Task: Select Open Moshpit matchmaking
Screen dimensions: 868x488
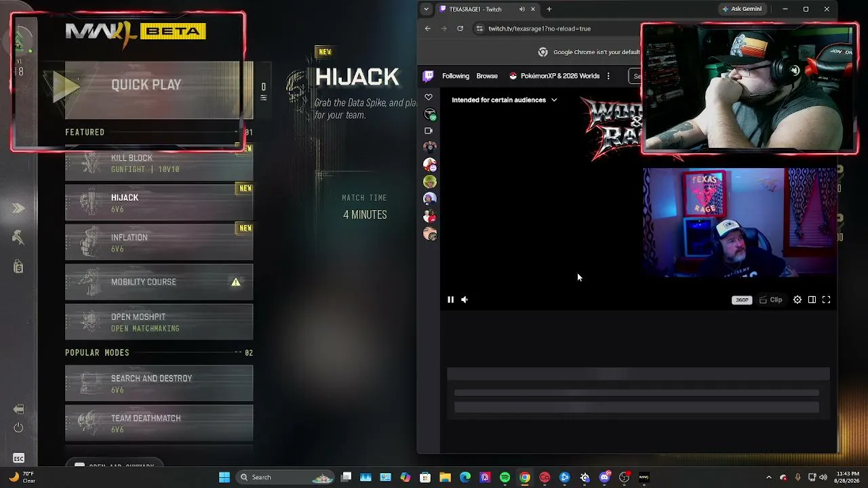Action: [x=159, y=322]
